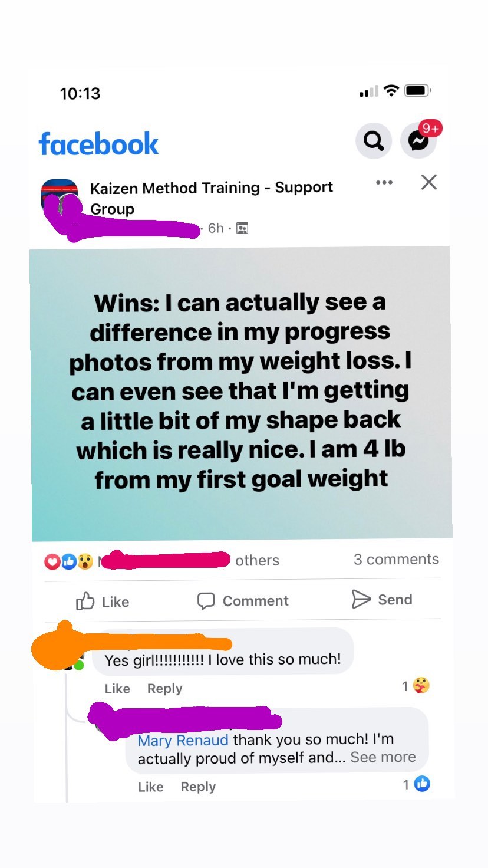
Task: Open Messenger icon with 9+ badge
Action: tap(419, 141)
